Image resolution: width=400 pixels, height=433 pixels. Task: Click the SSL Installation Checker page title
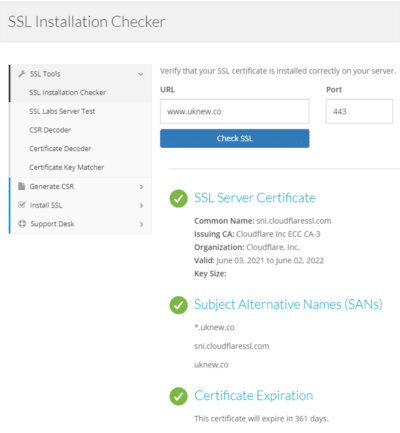pos(87,22)
